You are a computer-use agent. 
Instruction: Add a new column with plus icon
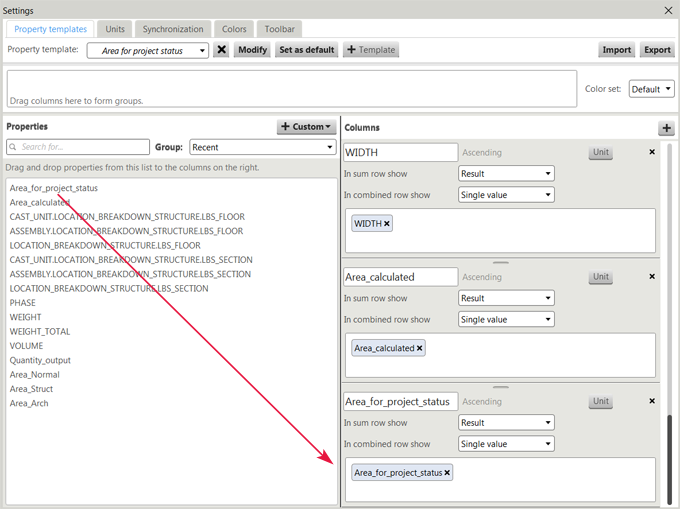(x=666, y=128)
